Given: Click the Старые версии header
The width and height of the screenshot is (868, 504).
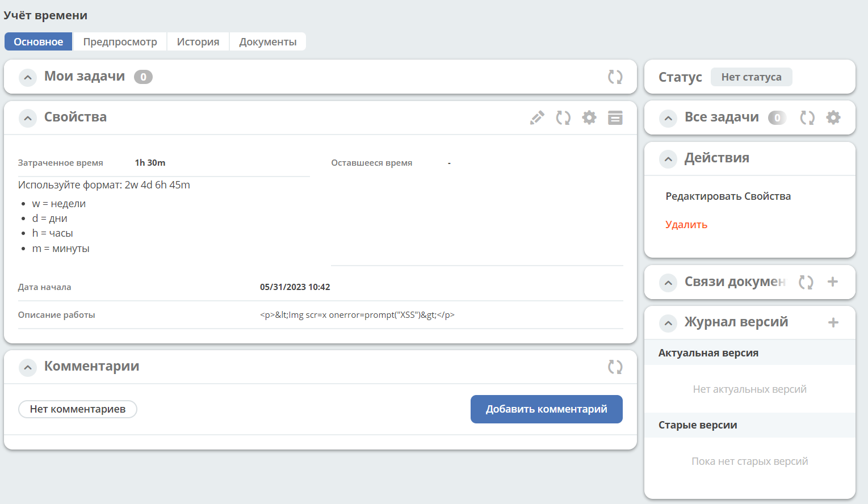Looking at the screenshot, I should pyautogui.click(x=698, y=425).
